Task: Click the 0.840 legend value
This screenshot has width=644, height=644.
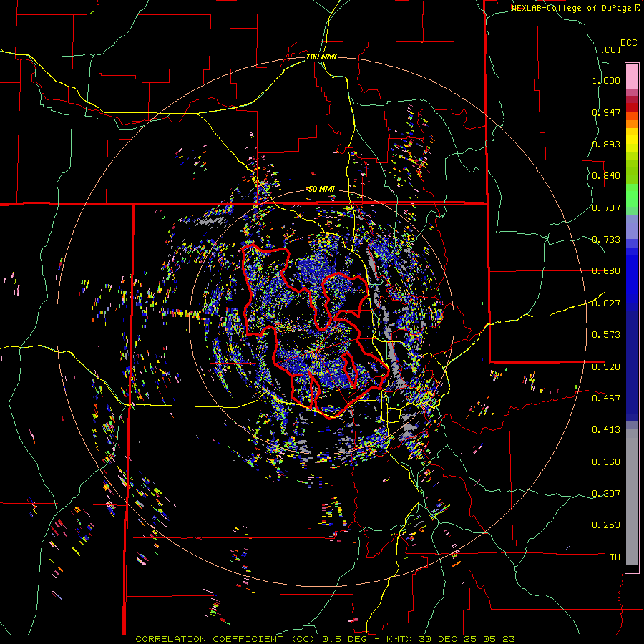Action: (x=606, y=176)
